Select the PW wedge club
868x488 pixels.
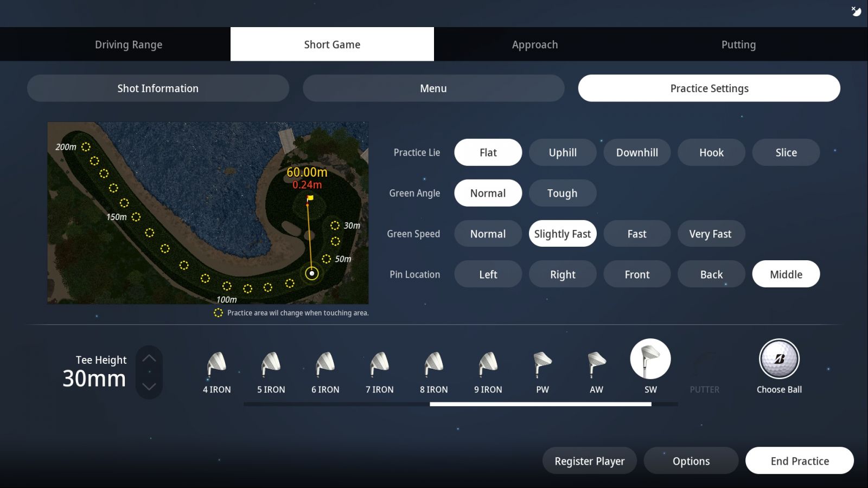[542, 364]
